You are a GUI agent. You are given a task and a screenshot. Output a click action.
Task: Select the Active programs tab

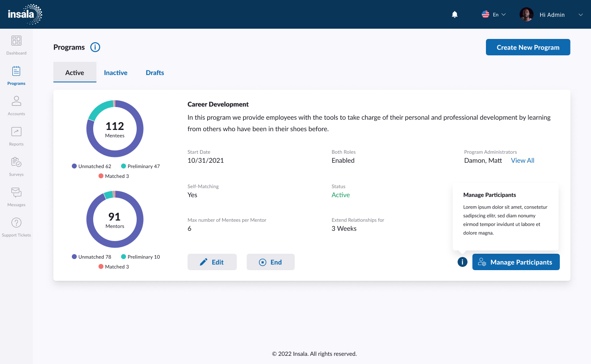[x=75, y=73]
